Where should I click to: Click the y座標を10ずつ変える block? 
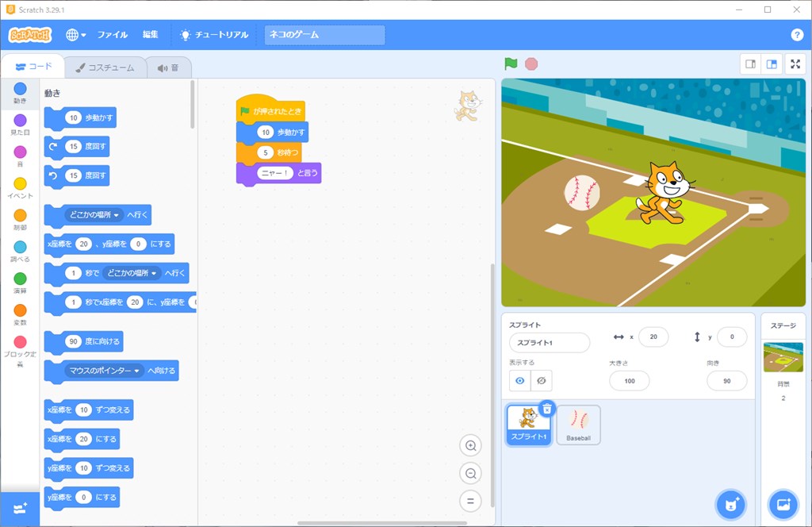(x=89, y=468)
